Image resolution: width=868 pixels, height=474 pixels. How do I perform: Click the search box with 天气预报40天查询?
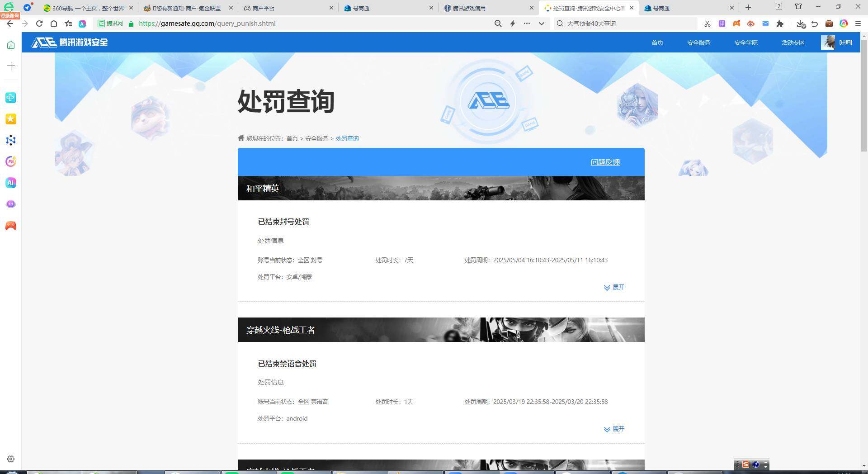(x=624, y=24)
